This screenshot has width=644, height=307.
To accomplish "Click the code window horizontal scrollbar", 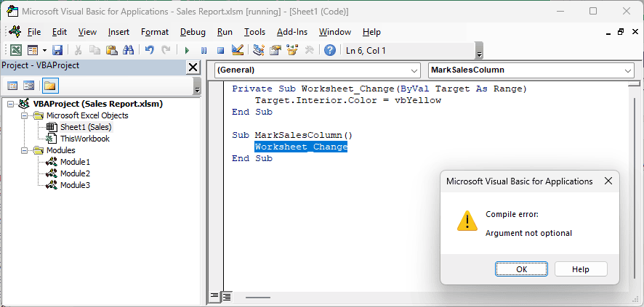I will (258, 297).
